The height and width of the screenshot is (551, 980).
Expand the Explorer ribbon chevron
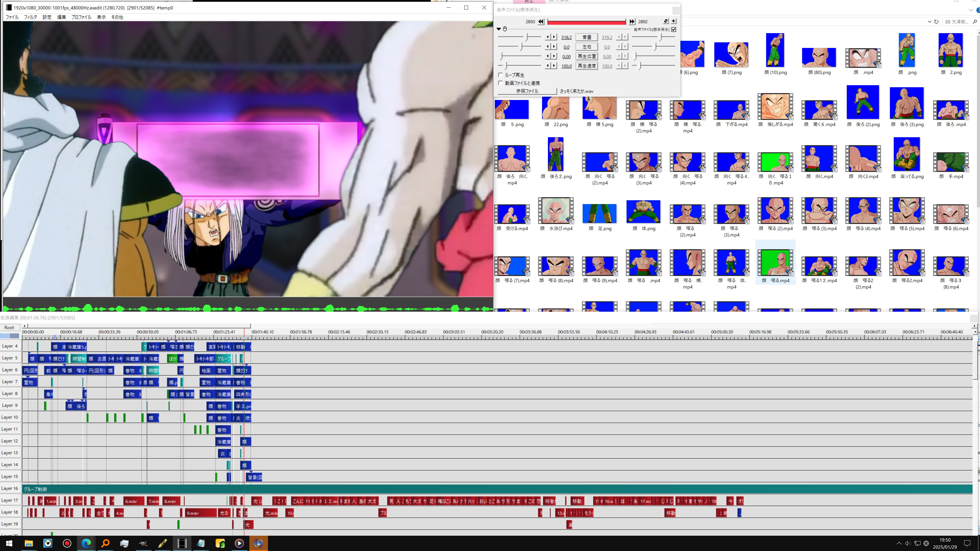click(971, 10)
